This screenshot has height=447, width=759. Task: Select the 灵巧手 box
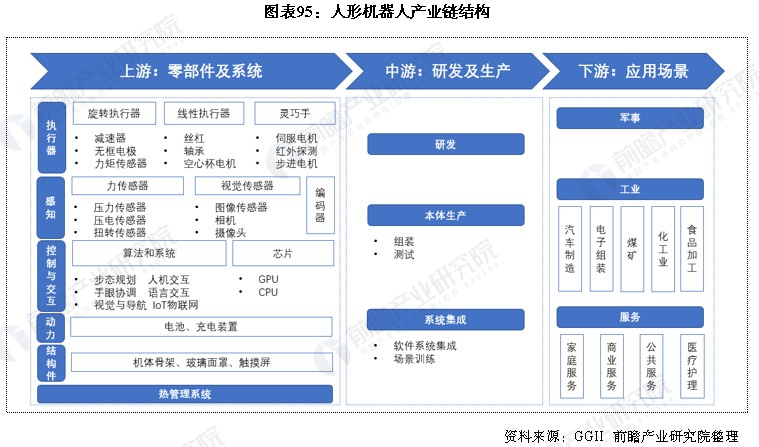coord(295,113)
